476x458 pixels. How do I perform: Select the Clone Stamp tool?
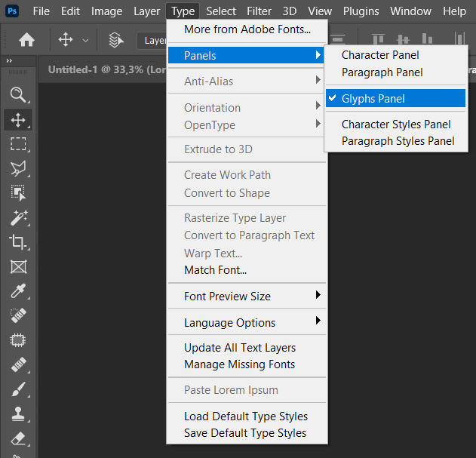tap(19, 414)
